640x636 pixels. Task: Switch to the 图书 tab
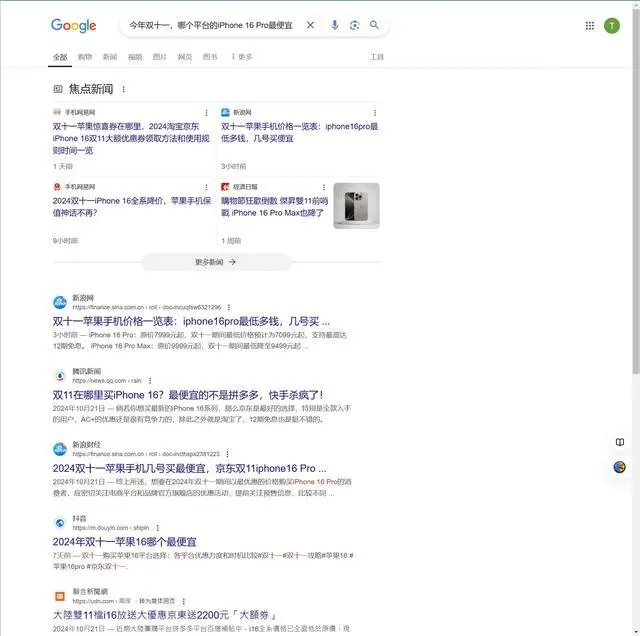(210, 57)
